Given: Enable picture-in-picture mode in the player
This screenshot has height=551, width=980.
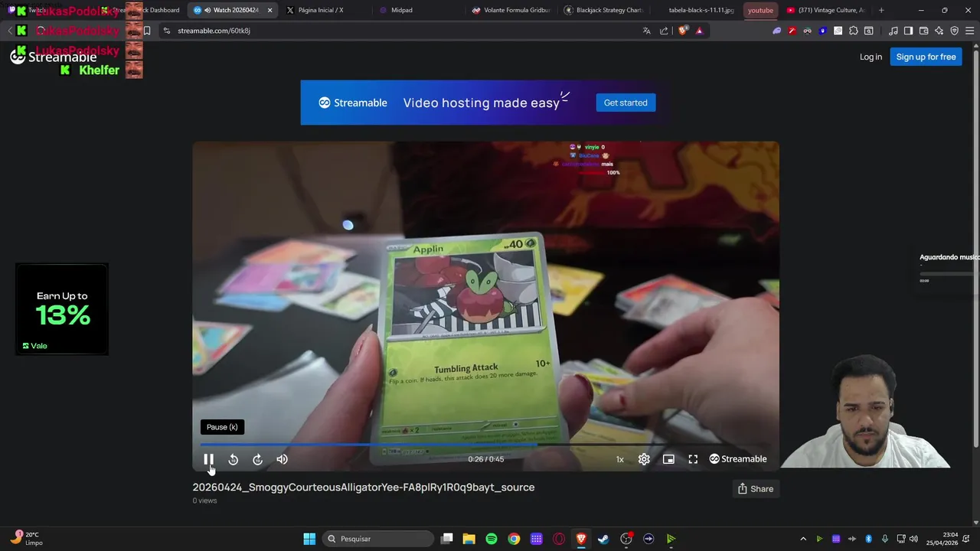Looking at the screenshot, I should click(668, 459).
